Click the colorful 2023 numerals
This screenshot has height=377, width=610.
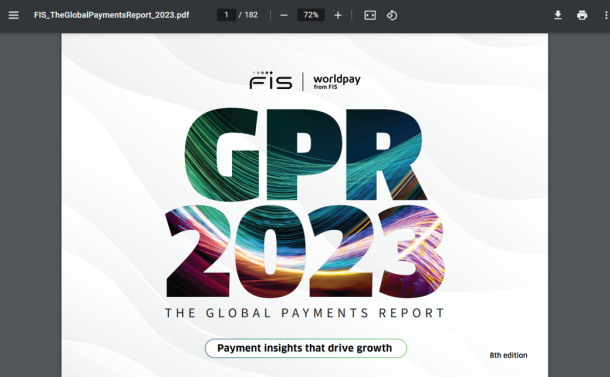pyautogui.click(x=306, y=251)
